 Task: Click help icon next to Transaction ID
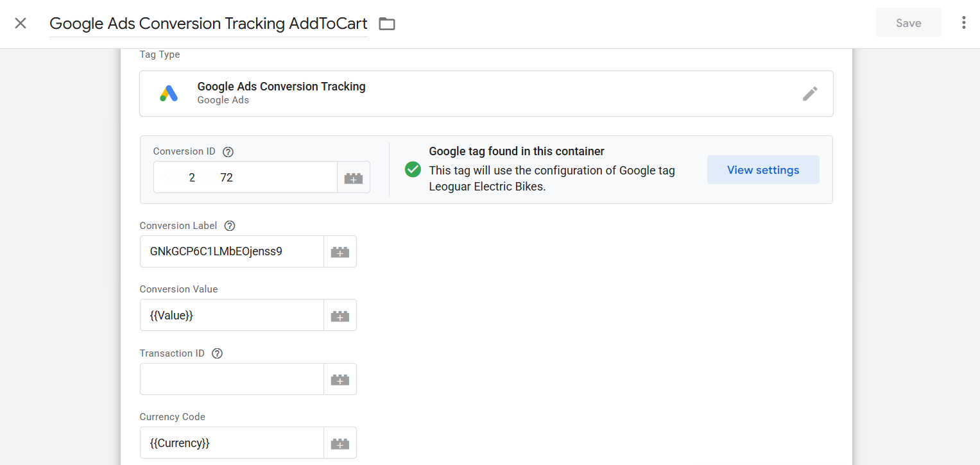[217, 353]
